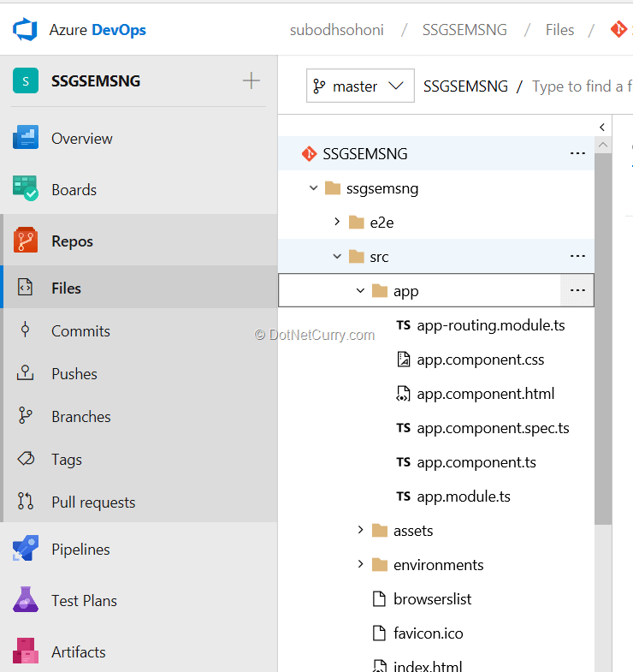Click the app.component.html file icon
The width and height of the screenshot is (633, 672).
click(403, 394)
